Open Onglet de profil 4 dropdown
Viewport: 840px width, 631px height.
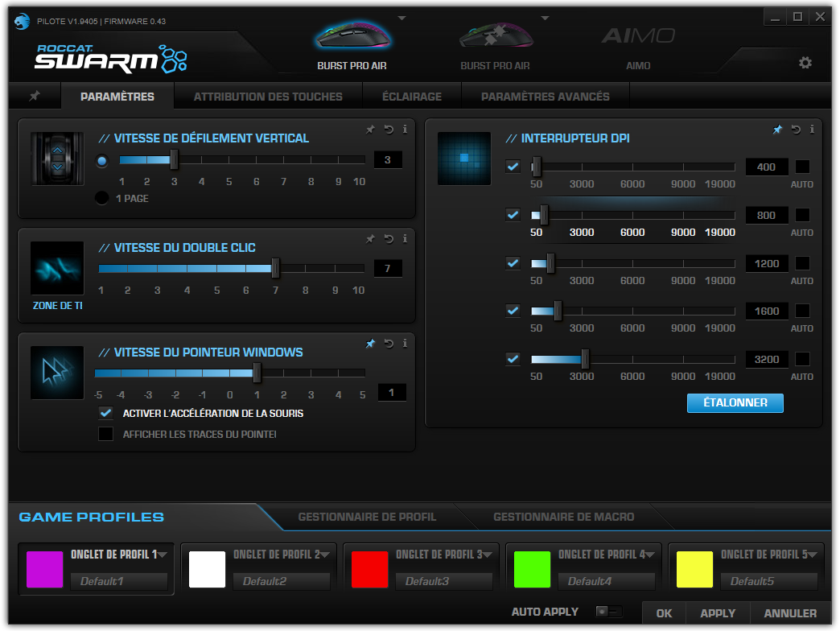(x=649, y=555)
